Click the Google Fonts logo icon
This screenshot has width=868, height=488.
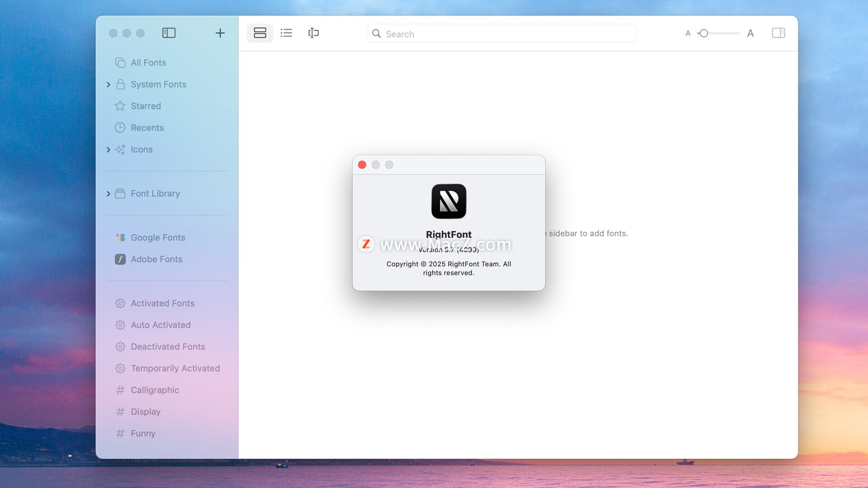[x=120, y=238]
